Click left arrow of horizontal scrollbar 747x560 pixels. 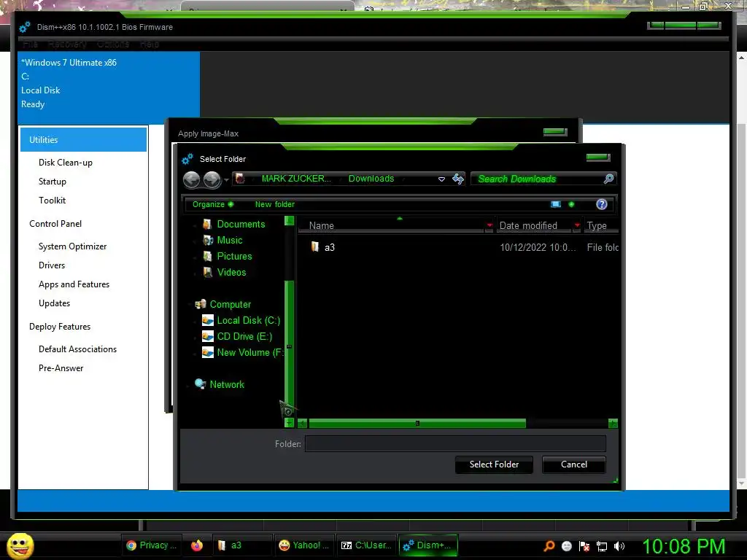(303, 424)
